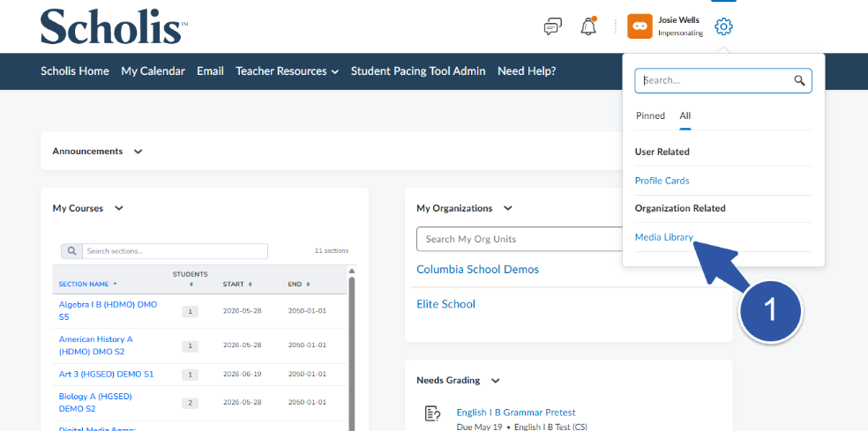Screen dimensions: 868x431
Task: Open the Profile Cards link
Action: (x=662, y=181)
